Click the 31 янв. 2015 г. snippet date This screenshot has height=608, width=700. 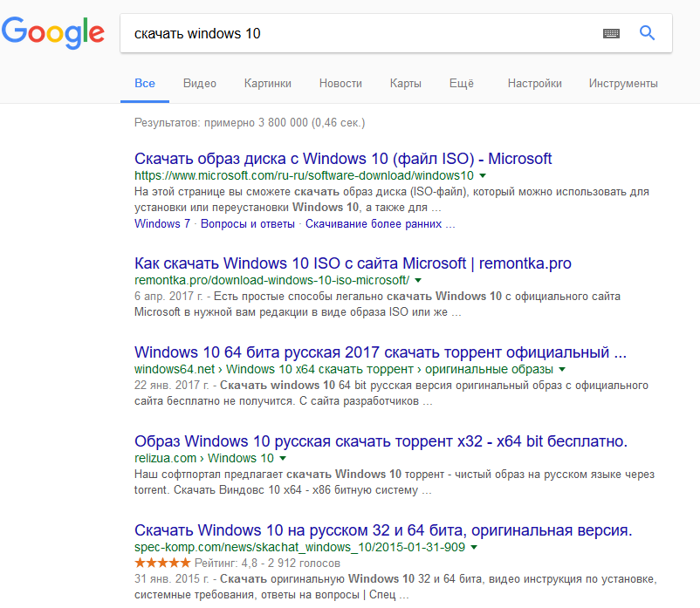(171, 579)
